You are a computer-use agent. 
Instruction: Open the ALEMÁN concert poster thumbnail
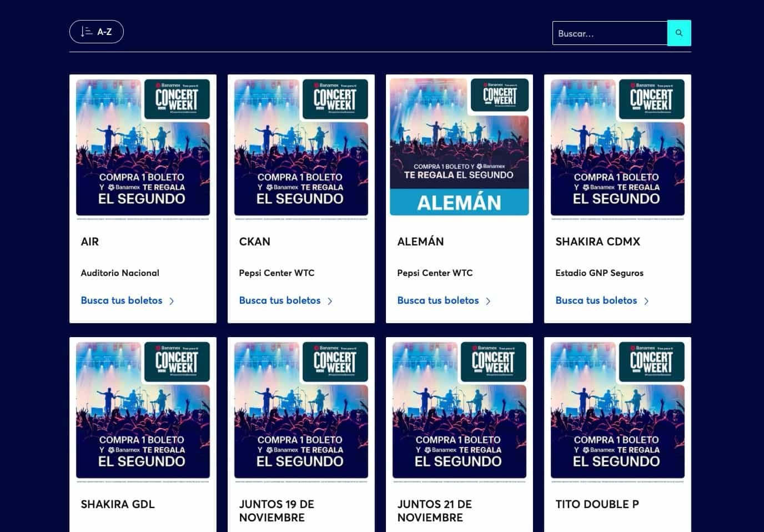(459, 147)
